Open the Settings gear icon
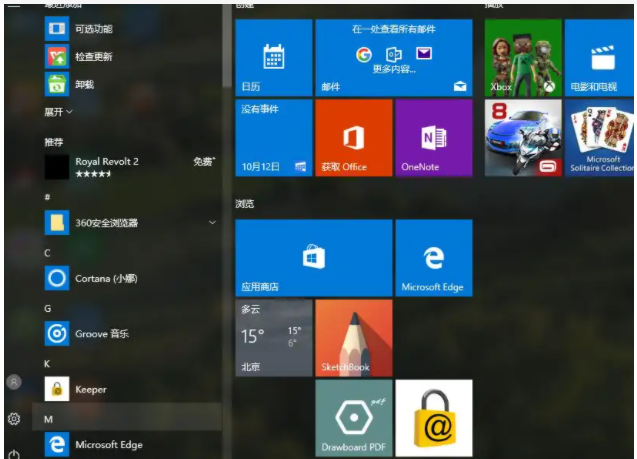The image size is (637, 459). coord(14,419)
